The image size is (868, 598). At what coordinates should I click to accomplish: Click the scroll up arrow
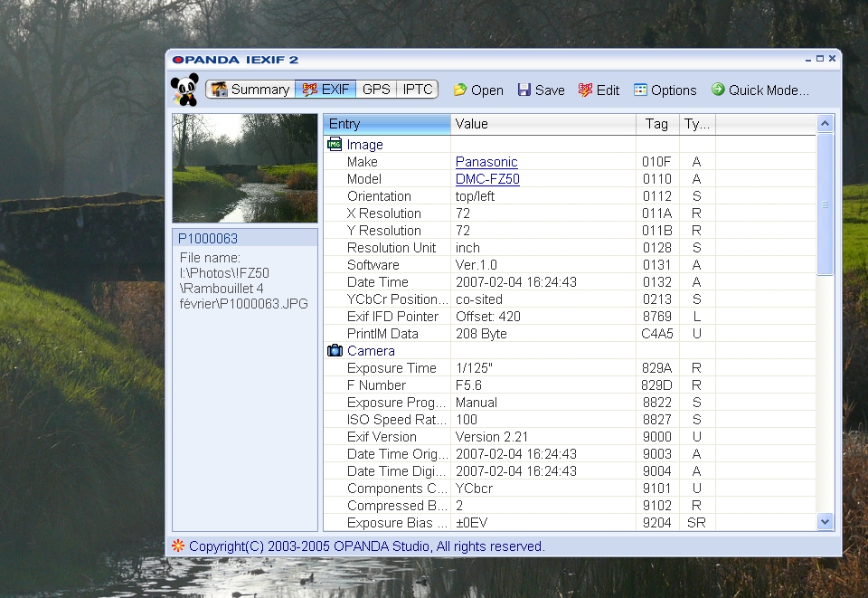[x=825, y=124]
